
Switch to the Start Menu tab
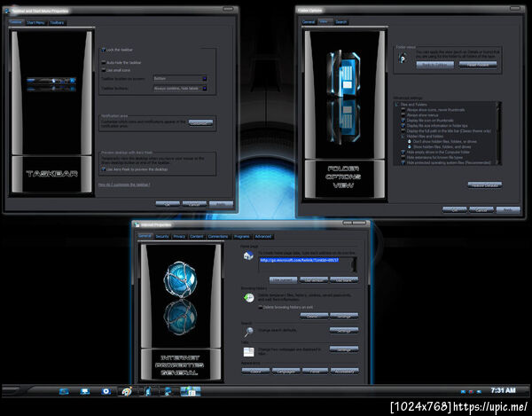click(x=35, y=23)
